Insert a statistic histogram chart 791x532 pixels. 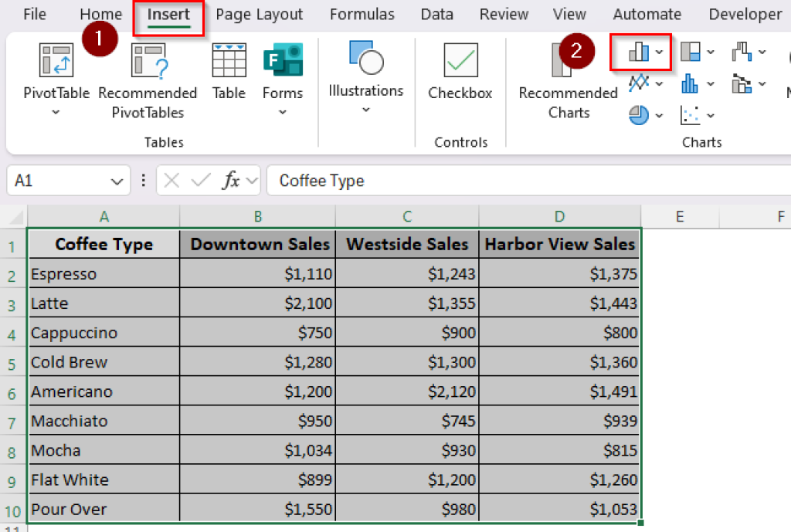[x=690, y=83]
